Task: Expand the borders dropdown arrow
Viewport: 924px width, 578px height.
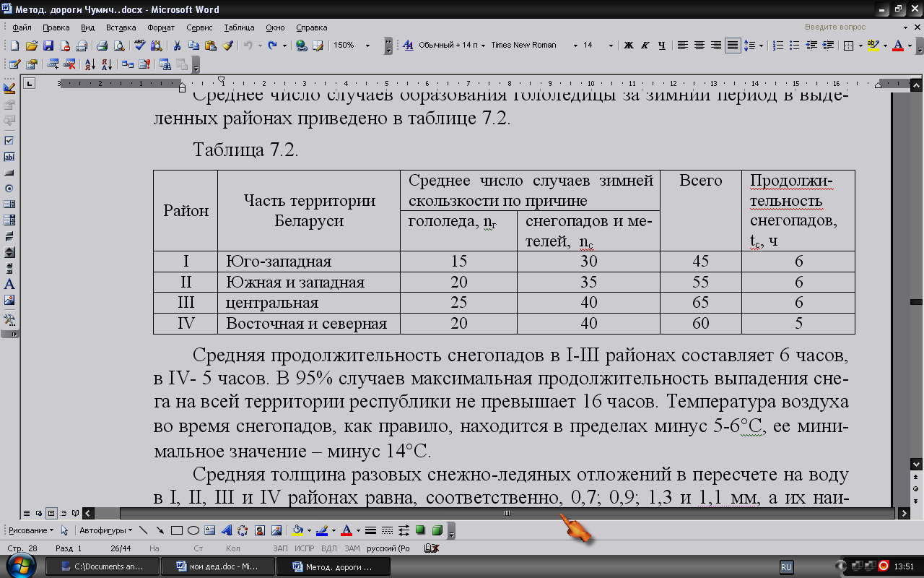Action: [860, 46]
